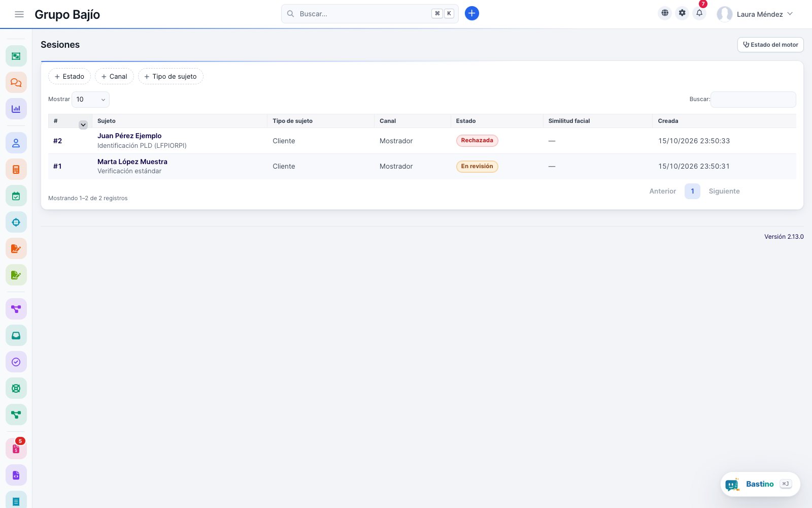Go to Siguiente page
812x508 pixels.
click(x=724, y=191)
